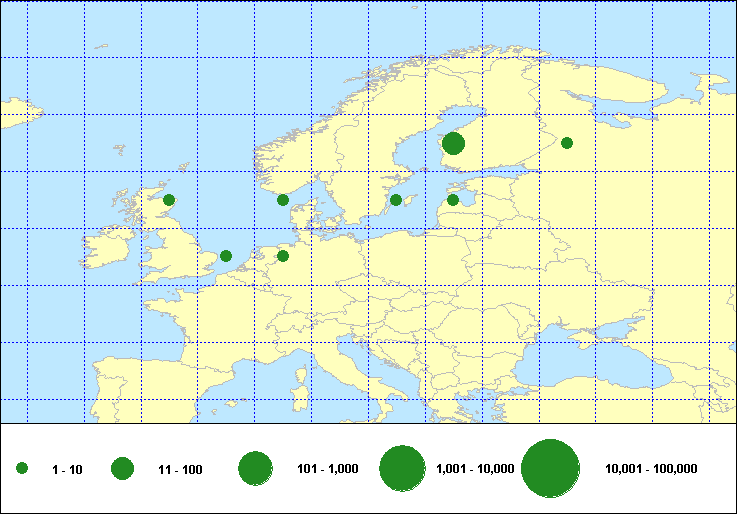The height and width of the screenshot is (514, 737).
Task: Click the large green marker over Finland
Action: [453, 143]
